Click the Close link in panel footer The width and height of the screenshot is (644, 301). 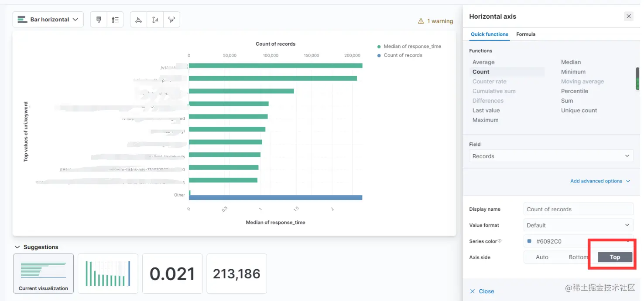click(482, 291)
